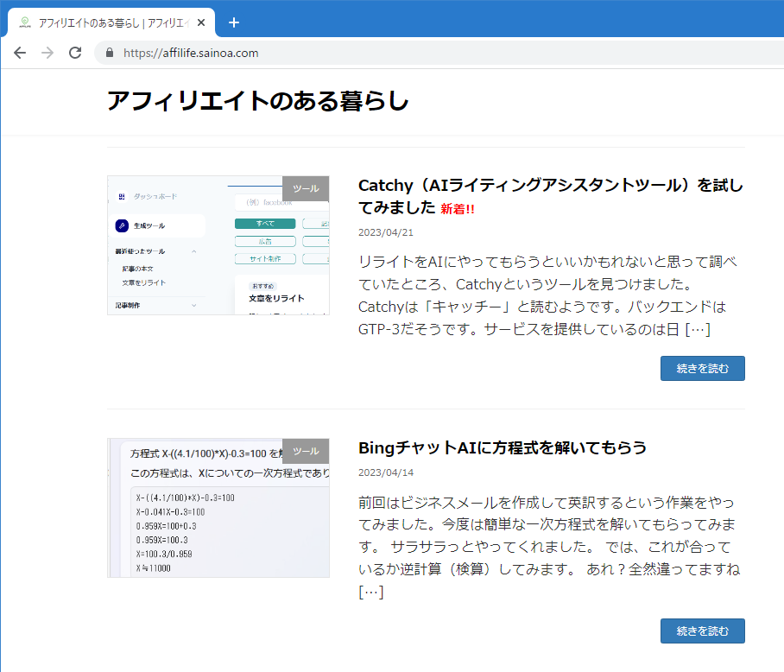The height and width of the screenshot is (672, 784).
Task: Close the アフィリエイトのある暮らし tab
Action: (201, 22)
